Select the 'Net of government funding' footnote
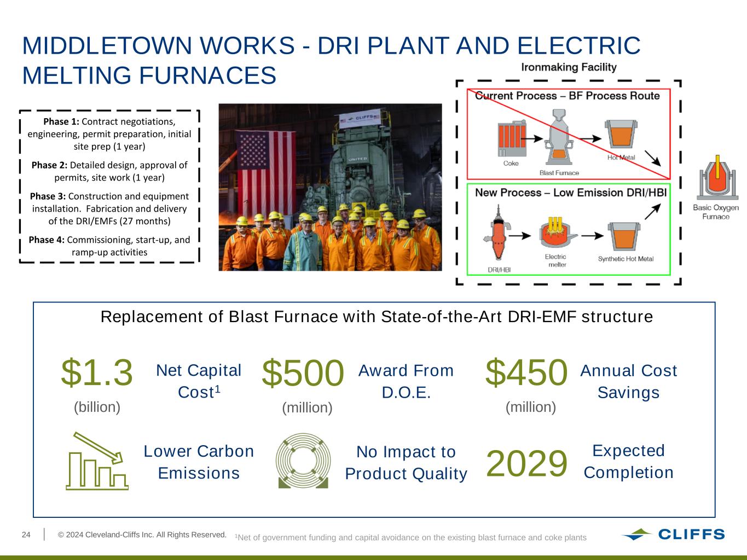 click(410, 538)
